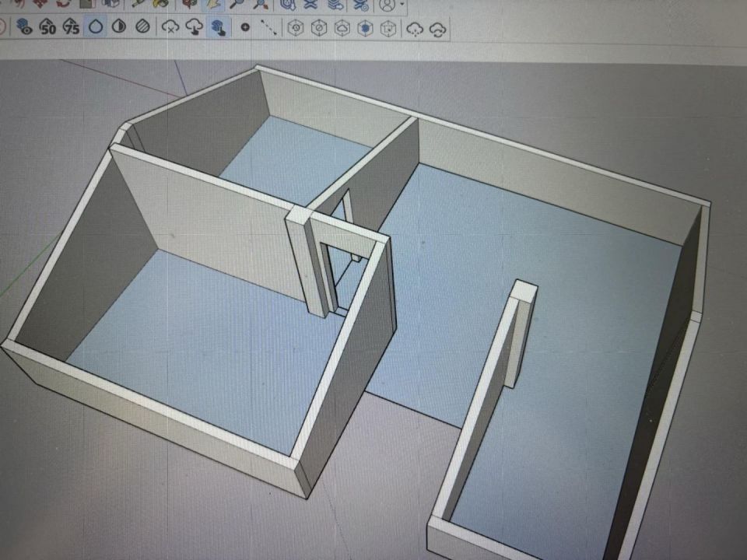This screenshot has width=747, height=560.
Task: Select the dotted diagonal line tool
Action: click(268, 28)
